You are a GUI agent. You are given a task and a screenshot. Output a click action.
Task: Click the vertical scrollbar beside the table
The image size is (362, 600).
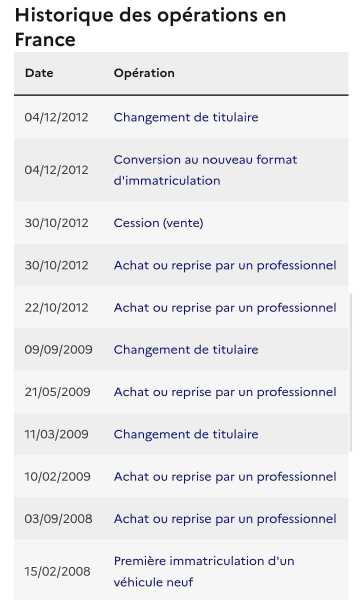[350, 373]
